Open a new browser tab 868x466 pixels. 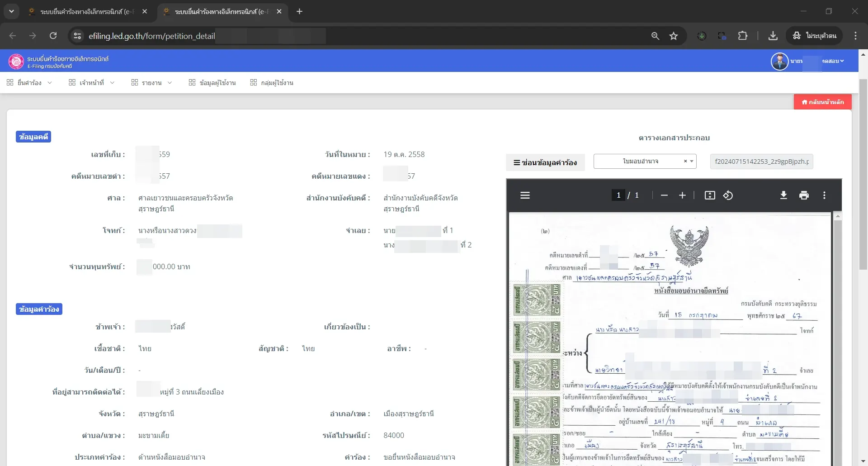[299, 11]
